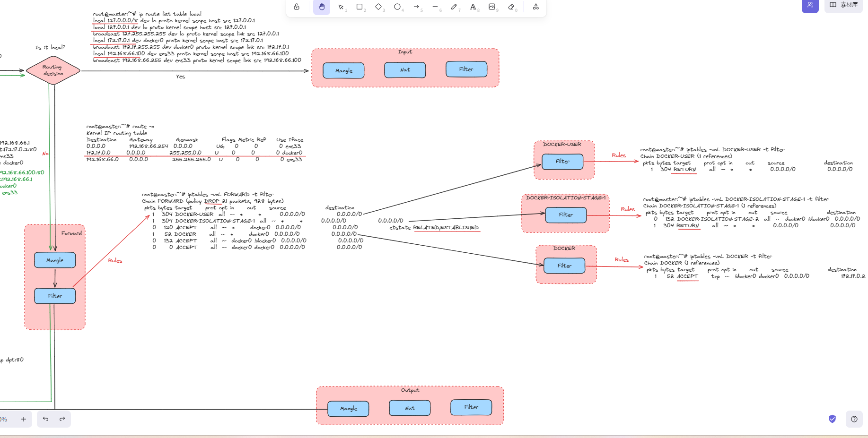Click the 'Is it local?' text
This screenshot has width=868, height=438.
click(50, 47)
